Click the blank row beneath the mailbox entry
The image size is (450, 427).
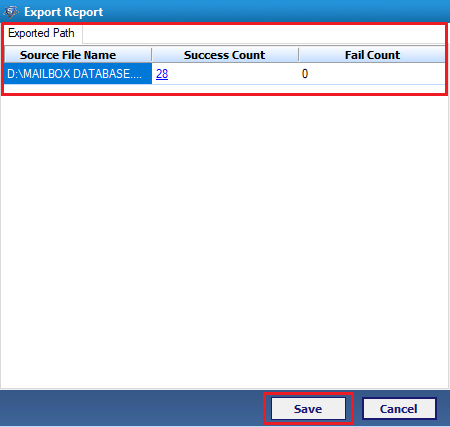coord(224,89)
